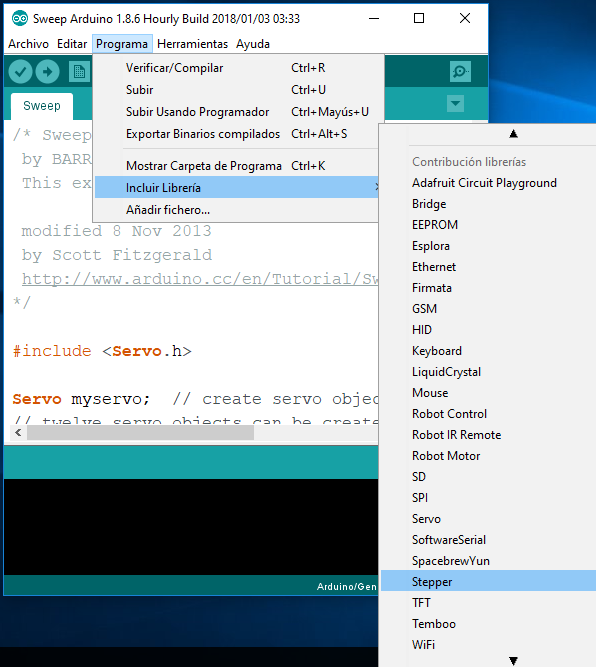596x667 pixels.
Task: Click the Arduino logo in title bar
Action: point(20,18)
